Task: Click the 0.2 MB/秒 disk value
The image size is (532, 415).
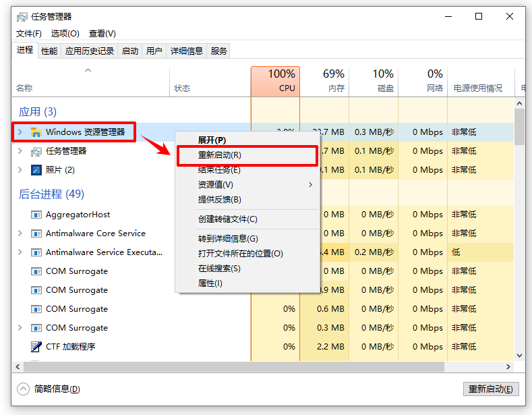Action: (x=374, y=252)
